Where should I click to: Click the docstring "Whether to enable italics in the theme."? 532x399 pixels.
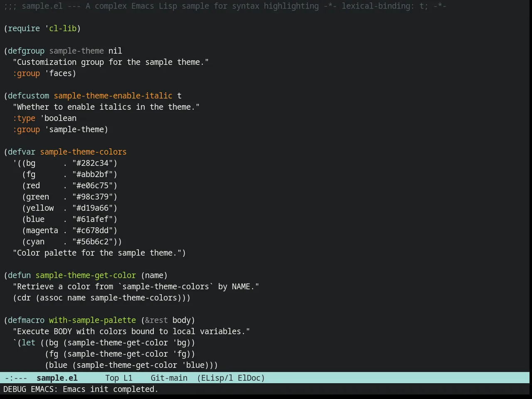[106, 107]
